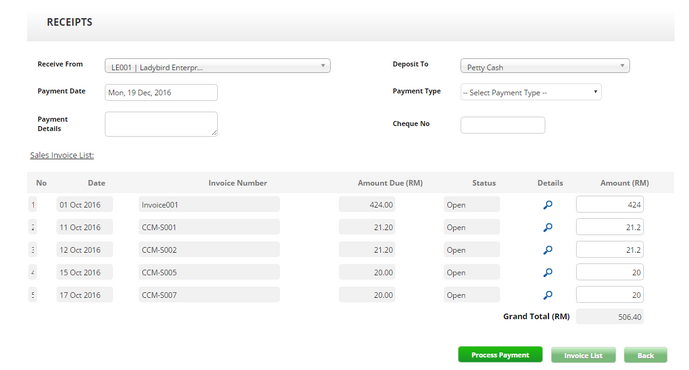This screenshot has height=370, width=689.
Task: Click the 17 Oct 2016 date cell
Action: click(x=84, y=295)
